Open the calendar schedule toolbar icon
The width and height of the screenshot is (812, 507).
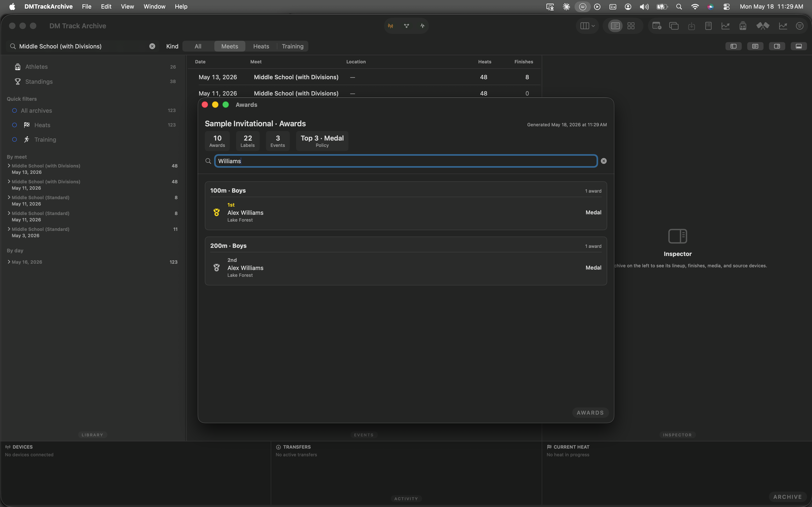pos(657,26)
